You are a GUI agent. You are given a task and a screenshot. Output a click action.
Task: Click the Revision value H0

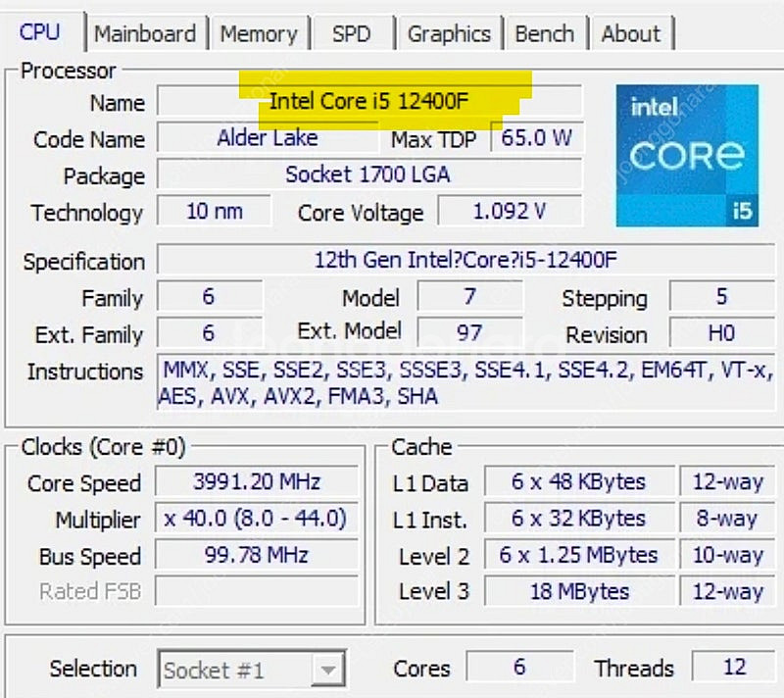pyautogui.click(x=722, y=332)
